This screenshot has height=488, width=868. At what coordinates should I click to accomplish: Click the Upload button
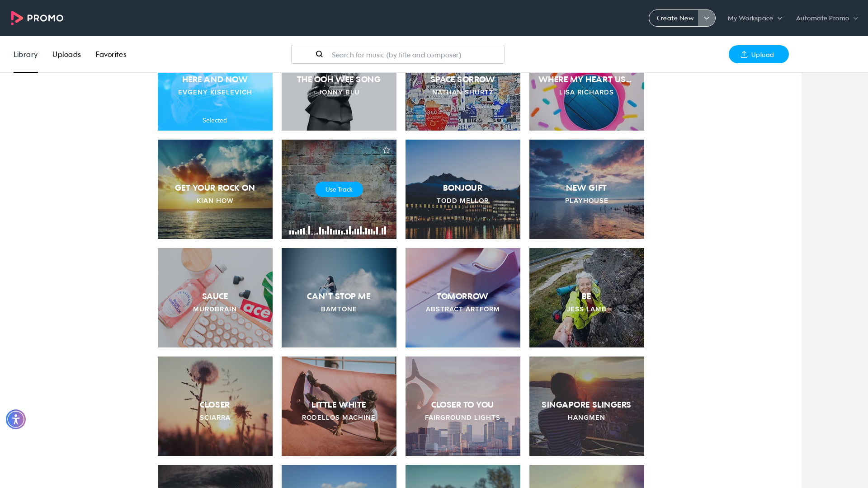[x=759, y=54]
